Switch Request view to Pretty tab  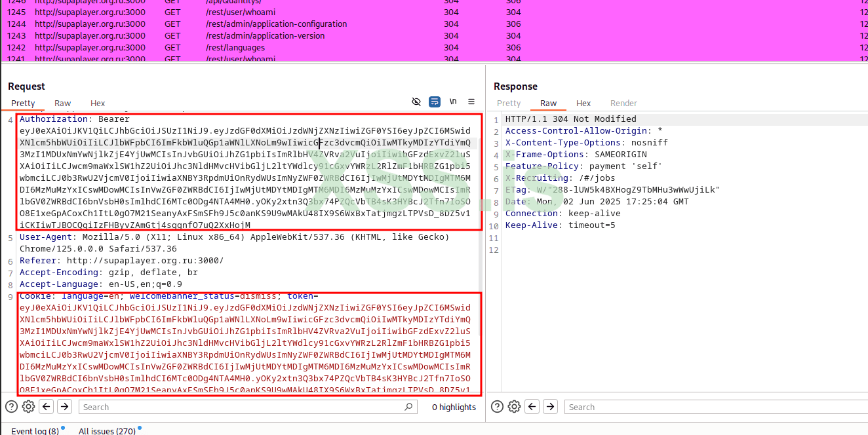point(23,103)
